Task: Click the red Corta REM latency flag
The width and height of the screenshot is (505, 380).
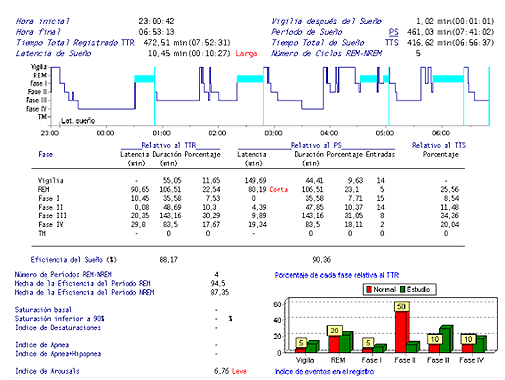Action: click(279, 189)
